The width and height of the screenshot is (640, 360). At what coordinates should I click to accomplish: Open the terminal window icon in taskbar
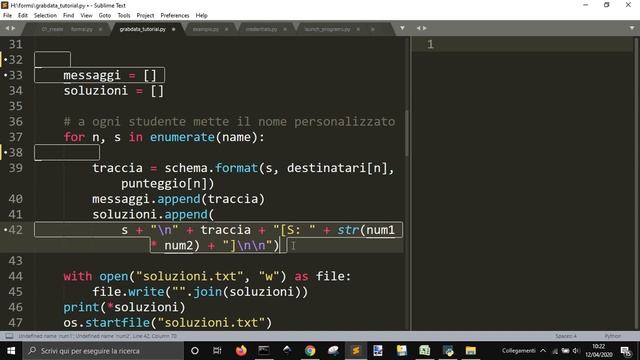264,351
